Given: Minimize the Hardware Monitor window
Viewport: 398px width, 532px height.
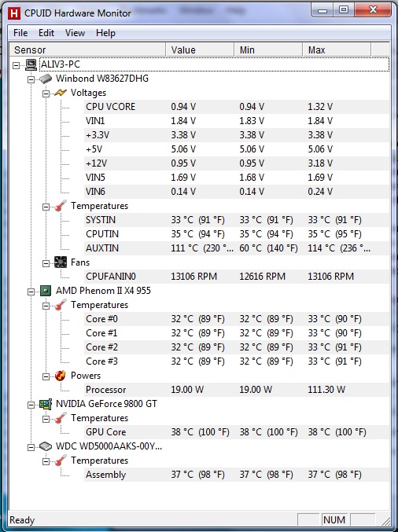Looking at the screenshot, I should 322,10.
